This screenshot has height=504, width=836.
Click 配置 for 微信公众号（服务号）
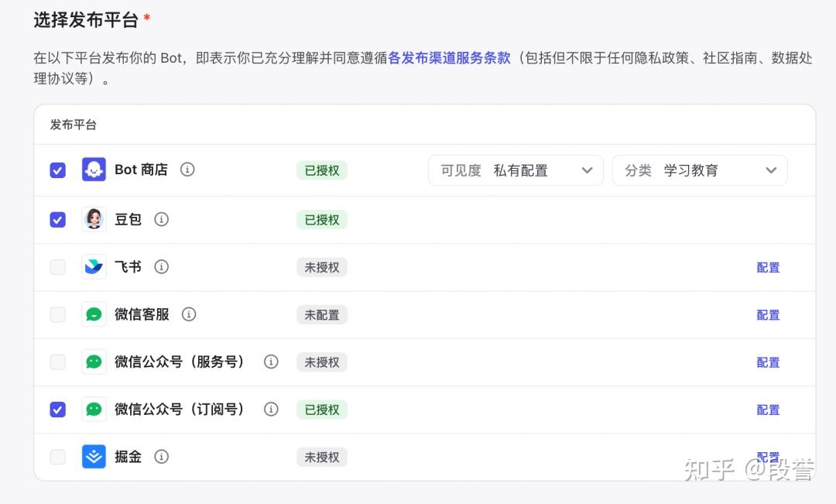pos(768,362)
